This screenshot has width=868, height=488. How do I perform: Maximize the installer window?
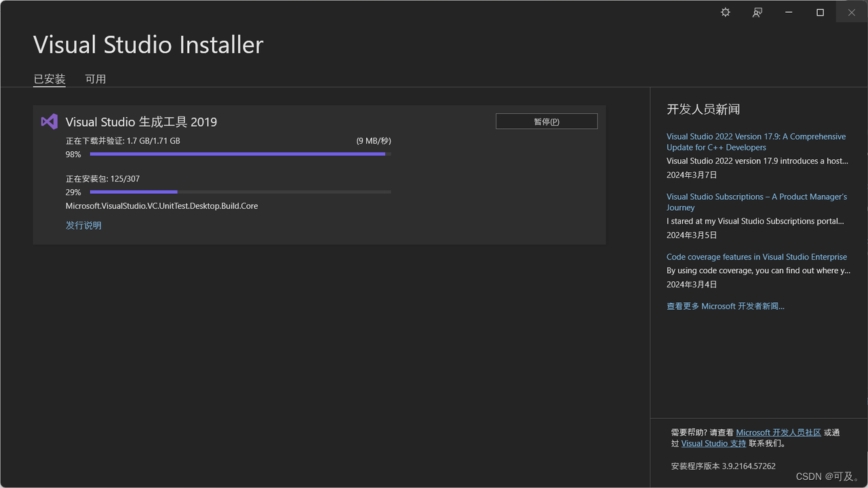(820, 12)
